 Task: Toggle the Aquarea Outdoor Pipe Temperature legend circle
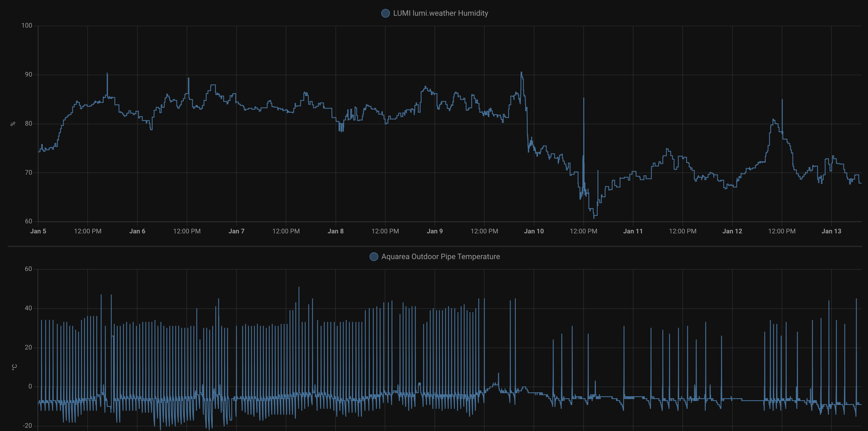pos(374,257)
